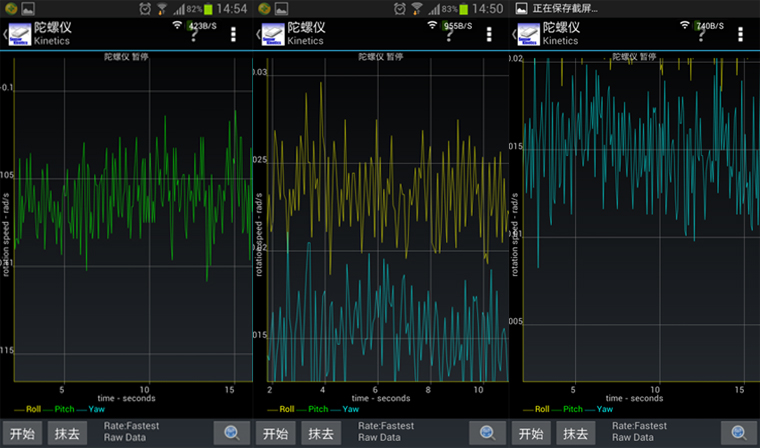Tap the Yaw legend label in the right screenshot
This screenshot has height=448, width=760.
coord(605,409)
